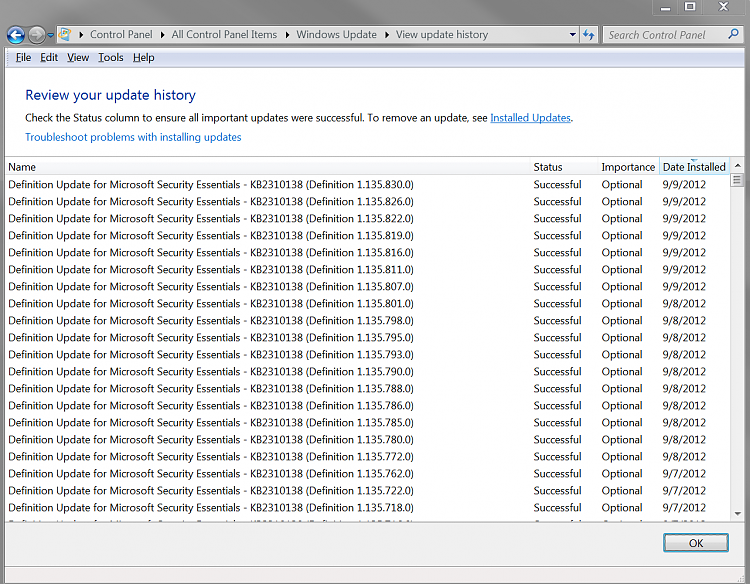Open the address bar history dropdown
Screen dimensions: 750x584
pyautogui.click(x=573, y=34)
